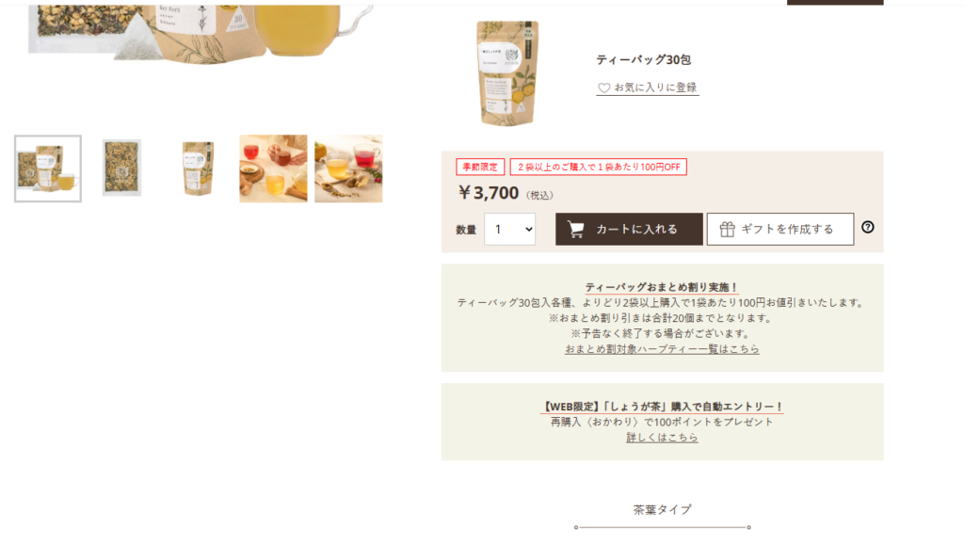
Task: Open the question mark help icon
Action: tap(867, 228)
